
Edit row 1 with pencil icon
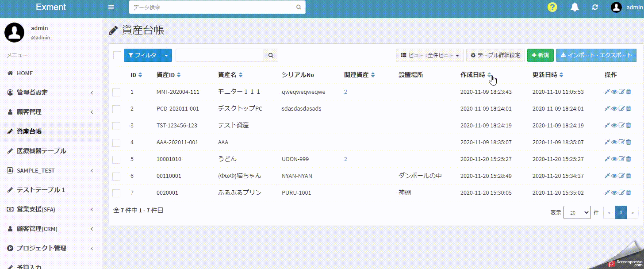(621, 92)
